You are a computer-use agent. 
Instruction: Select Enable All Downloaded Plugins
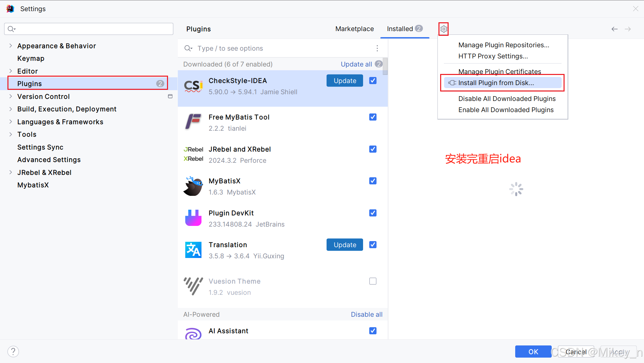click(506, 110)
